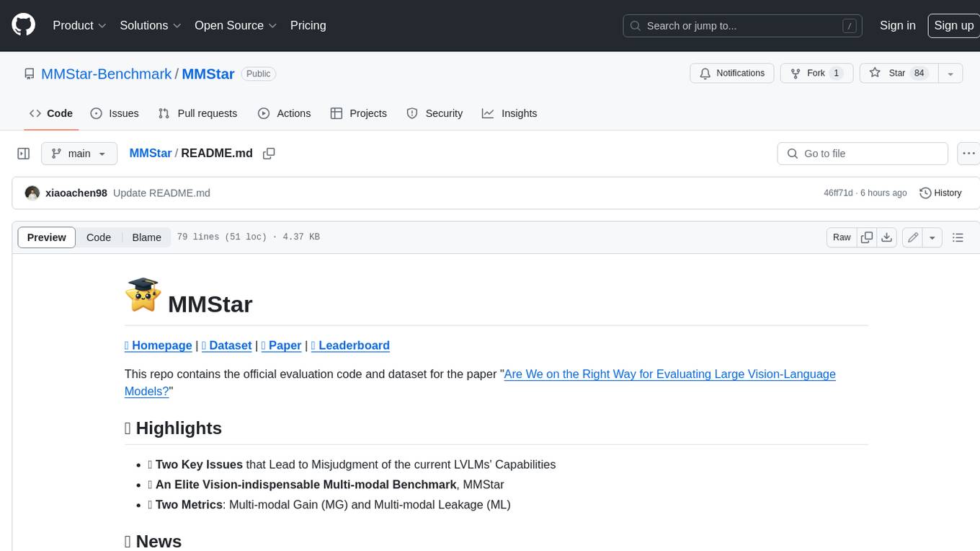Switch to Blame view
980x551 pixels.
coord(146,237)
